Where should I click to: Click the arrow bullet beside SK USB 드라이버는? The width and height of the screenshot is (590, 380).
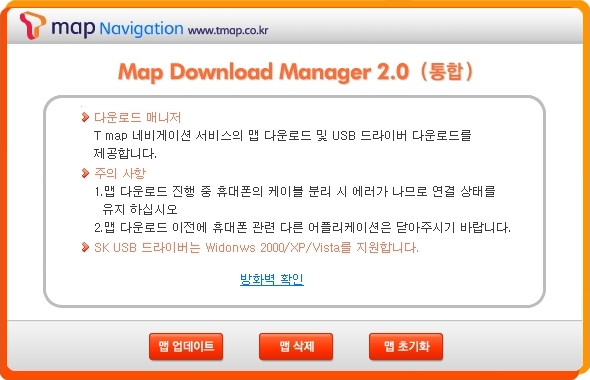click(x=85, y=247)
